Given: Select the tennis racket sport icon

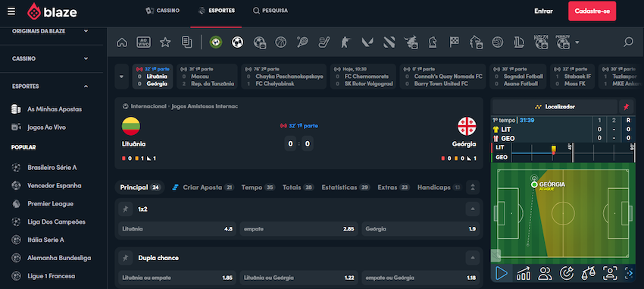Looking at the screenshot, I should 303,42.
